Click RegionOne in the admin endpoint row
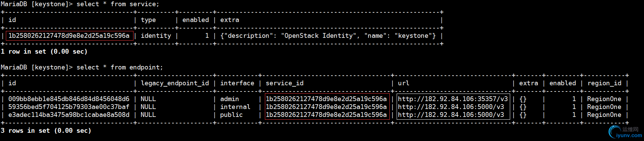644x141 pixels. pos(604,99)
